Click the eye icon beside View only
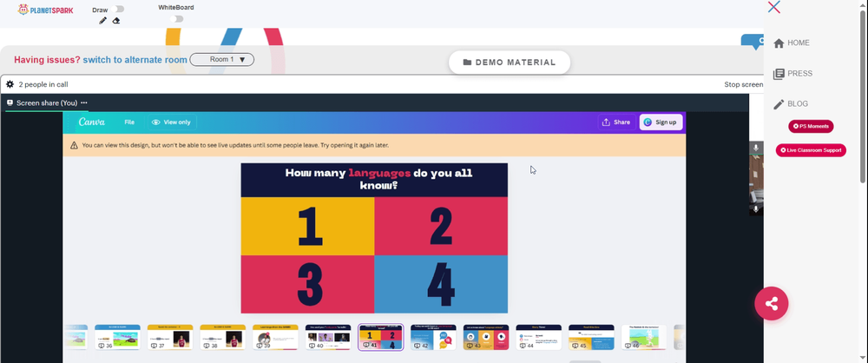This screenshot has width=868, height=363. (x=156, y=122)
